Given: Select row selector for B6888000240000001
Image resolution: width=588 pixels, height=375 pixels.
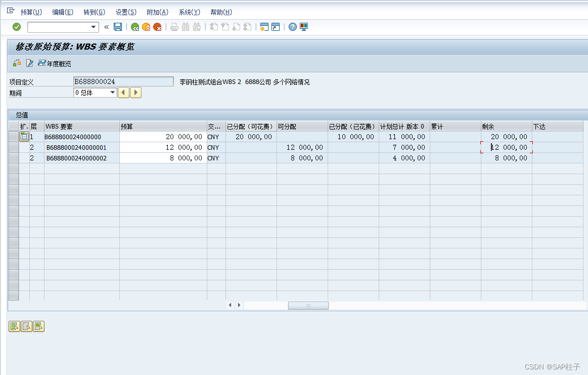Looking at the screenshot, I should click(x=14, y=147).
